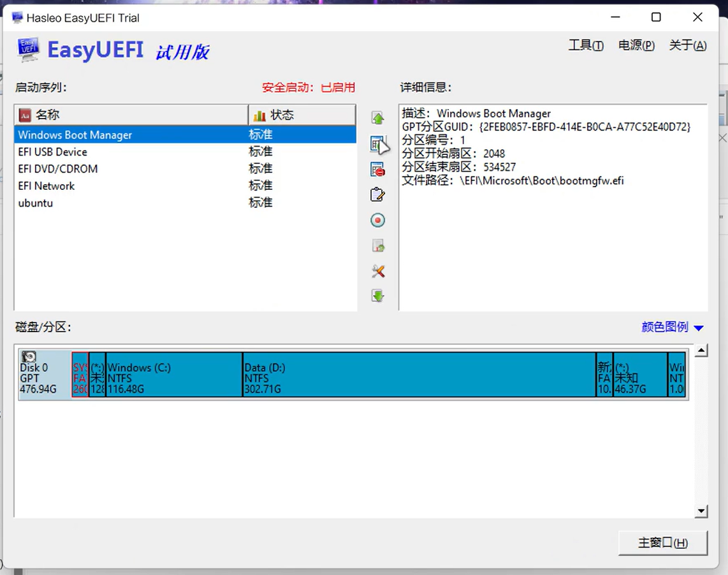Click the 名称 column header
The image size is (728, 575).
131,115
